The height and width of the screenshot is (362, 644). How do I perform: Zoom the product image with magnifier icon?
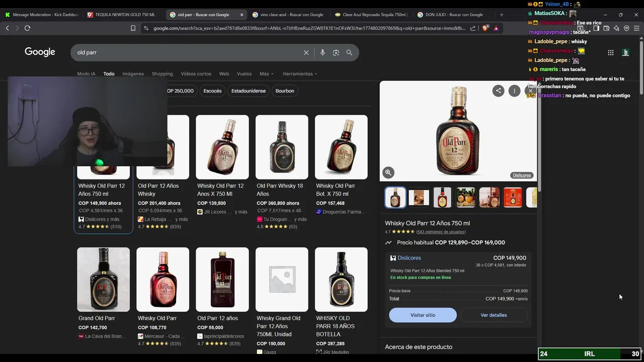(x=388, y=172)
